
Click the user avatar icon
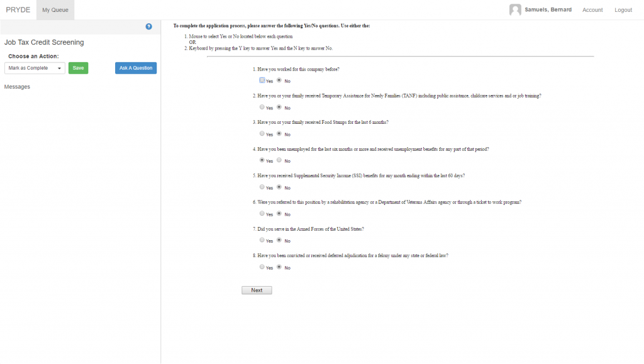515,9
